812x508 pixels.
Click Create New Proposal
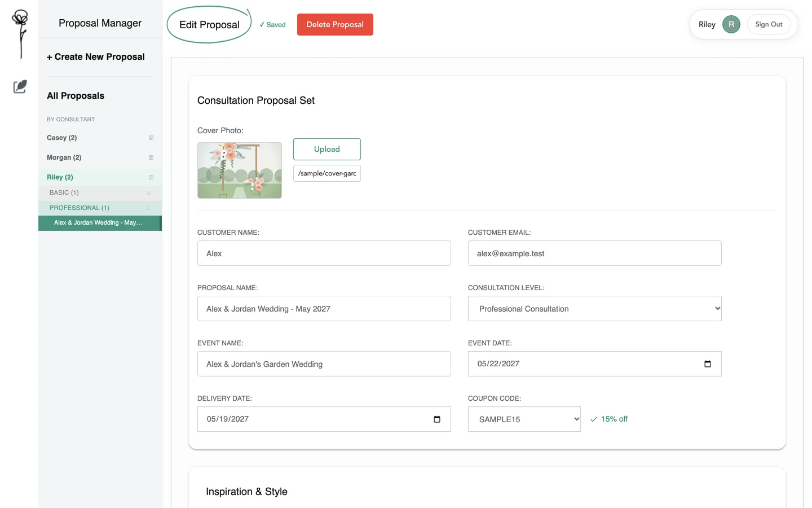point(96,57)
